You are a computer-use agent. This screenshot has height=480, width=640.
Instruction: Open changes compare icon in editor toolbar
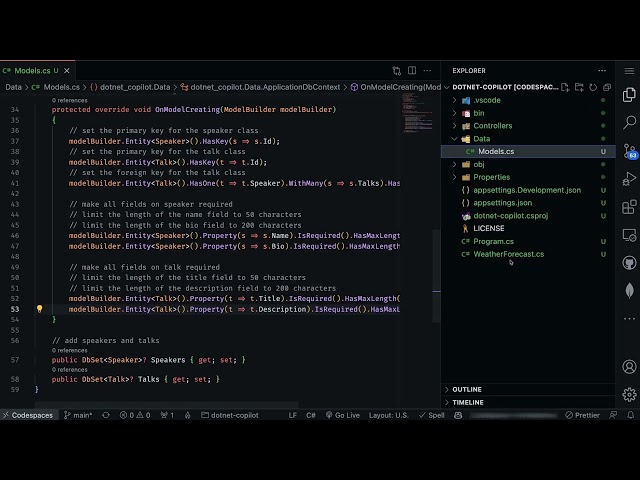[396, 71]
